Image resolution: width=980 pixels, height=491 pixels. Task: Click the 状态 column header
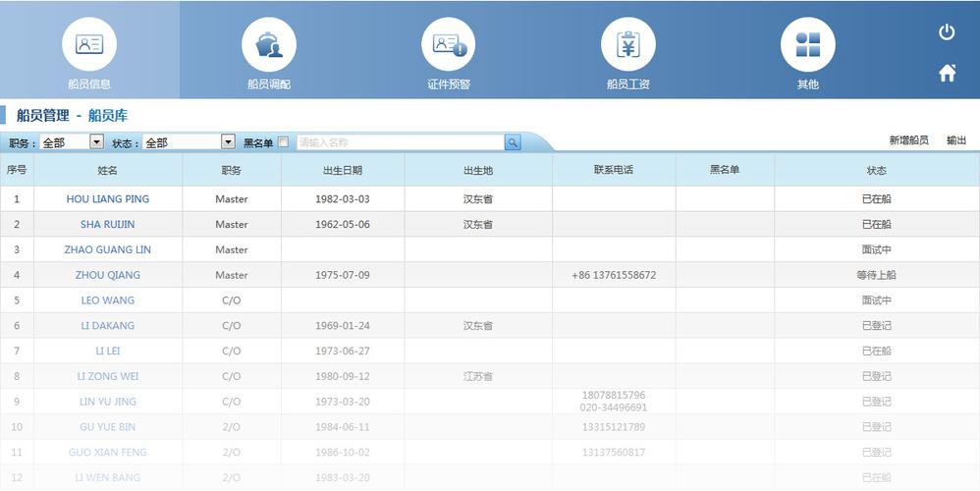(x=876, y=170)
